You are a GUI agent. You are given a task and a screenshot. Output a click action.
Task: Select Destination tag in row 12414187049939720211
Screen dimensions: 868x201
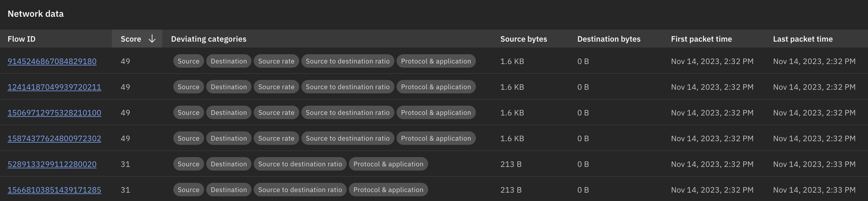click(229, 87)
